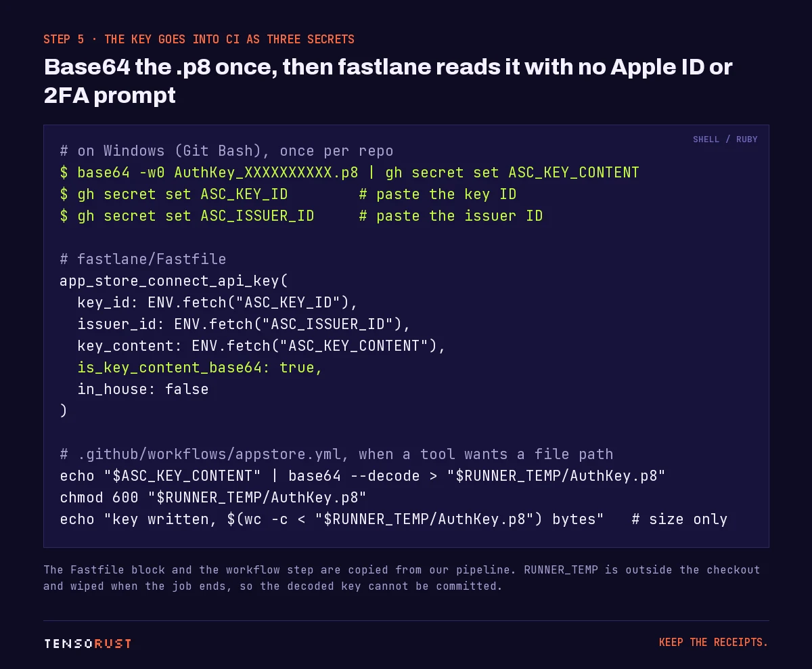The image size is (812, 669).
Task: Click the 'app_store_connect_api_key(' line
Action: [174, 281]
